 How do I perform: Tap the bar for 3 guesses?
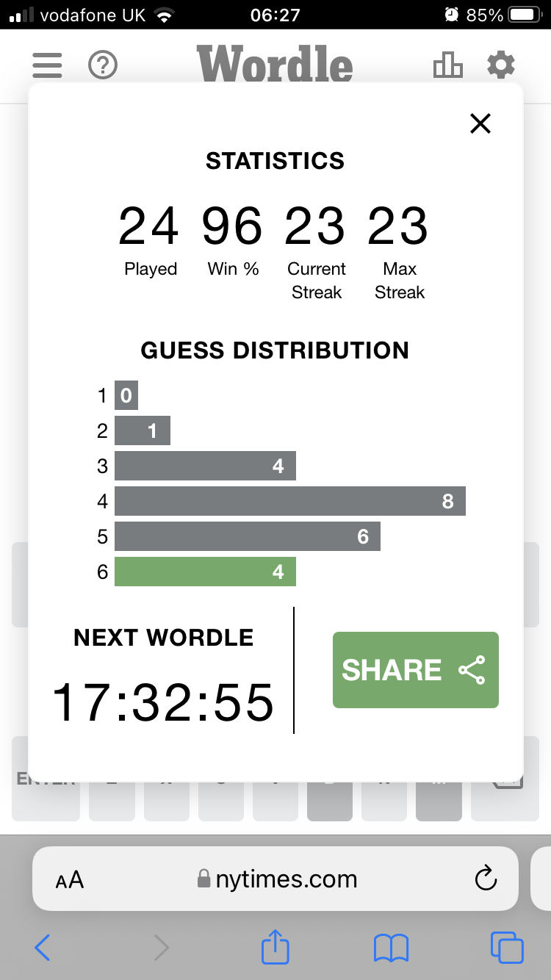click(x=205, y=466)
